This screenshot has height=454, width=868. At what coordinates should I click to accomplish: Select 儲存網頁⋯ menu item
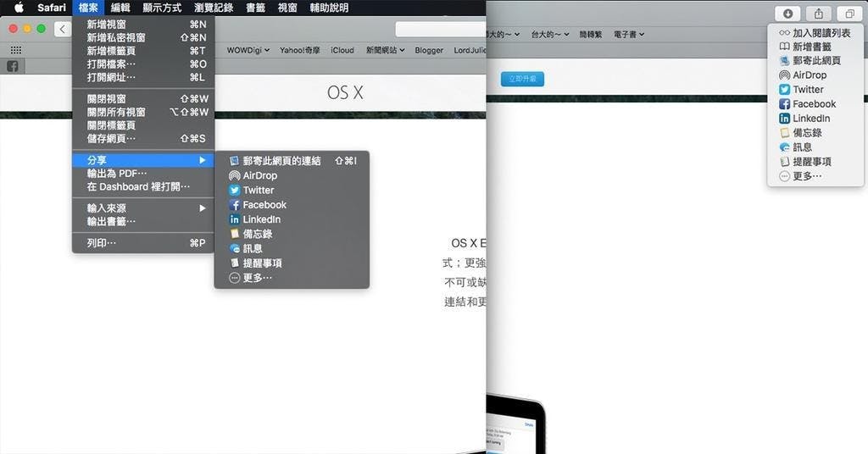143,139
